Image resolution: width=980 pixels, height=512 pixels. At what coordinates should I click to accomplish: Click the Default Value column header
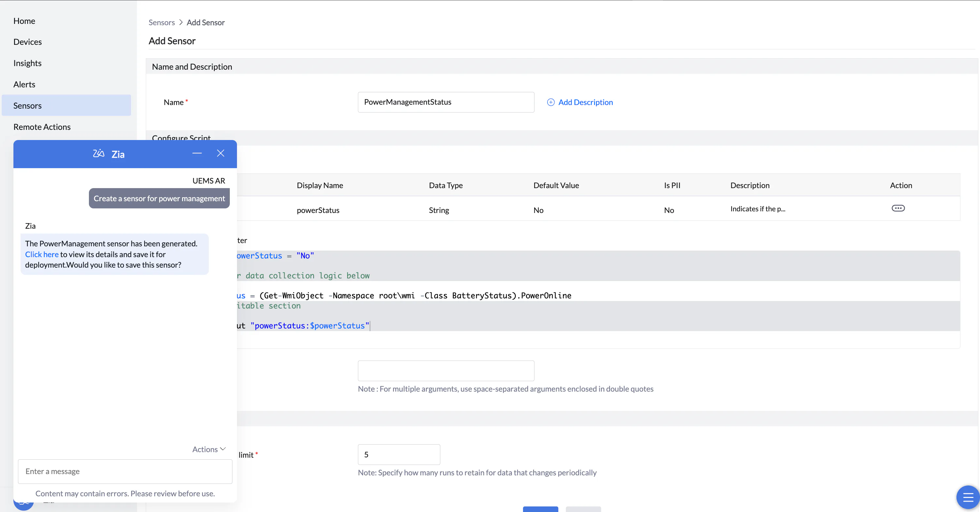point(556,185)
